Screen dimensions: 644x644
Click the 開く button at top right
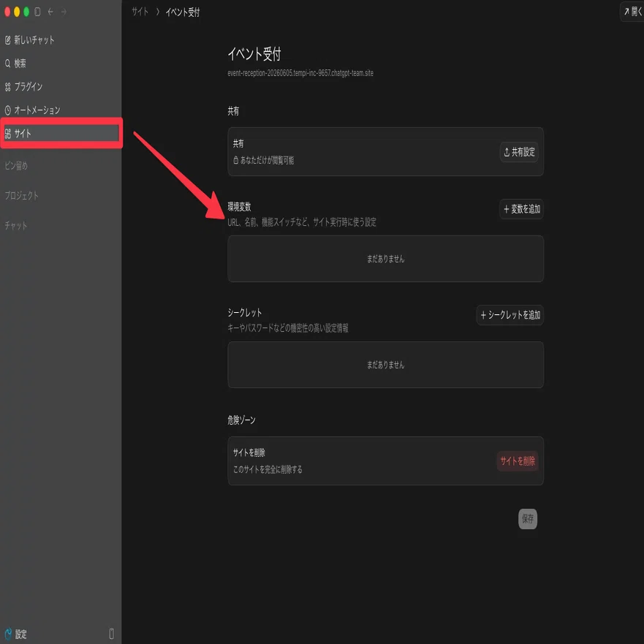pos(632,12)
